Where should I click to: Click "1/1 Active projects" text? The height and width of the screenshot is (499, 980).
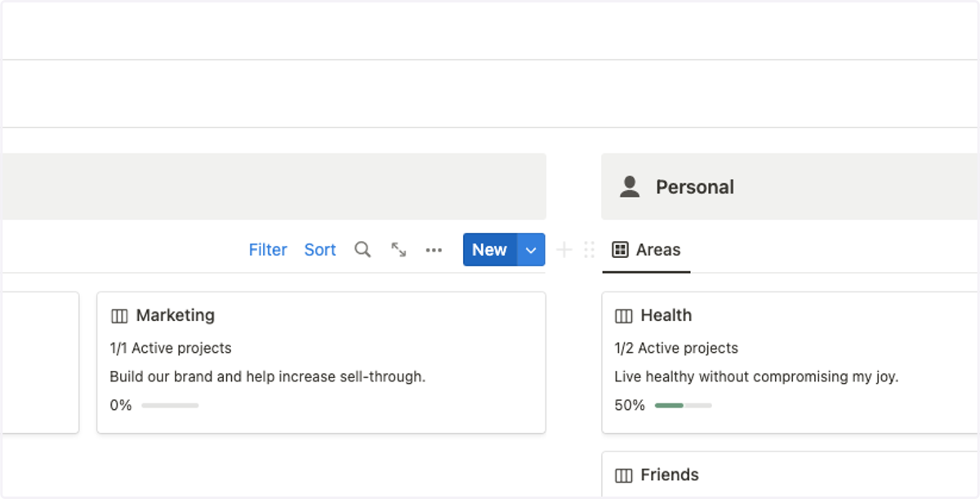click(x=171, y=348)
